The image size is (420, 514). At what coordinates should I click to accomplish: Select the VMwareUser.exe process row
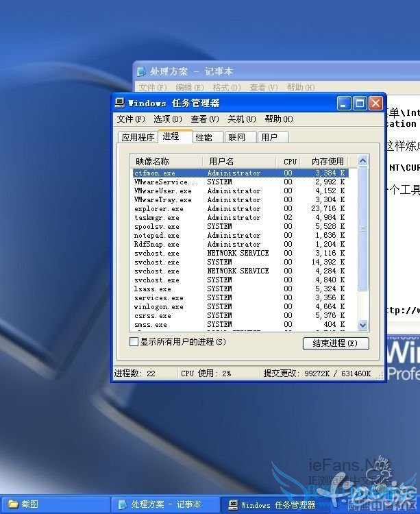(240, 191)
